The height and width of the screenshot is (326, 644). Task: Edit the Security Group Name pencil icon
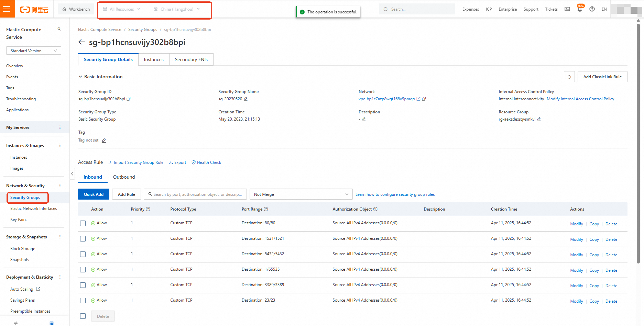(245, 99)
